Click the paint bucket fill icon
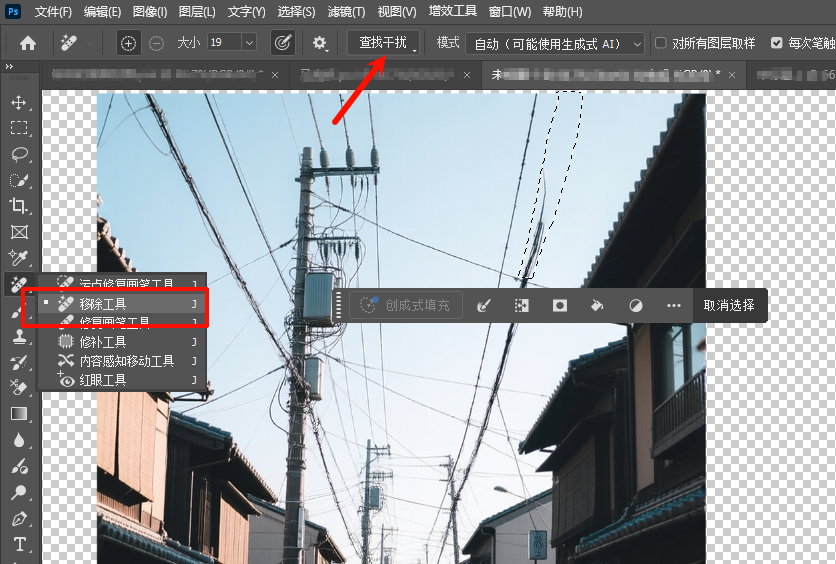 click(x=597, y=305)
